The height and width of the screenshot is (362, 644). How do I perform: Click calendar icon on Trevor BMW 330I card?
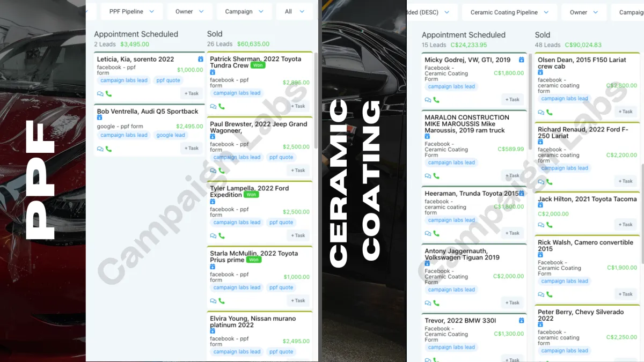(x=521, y=321)
